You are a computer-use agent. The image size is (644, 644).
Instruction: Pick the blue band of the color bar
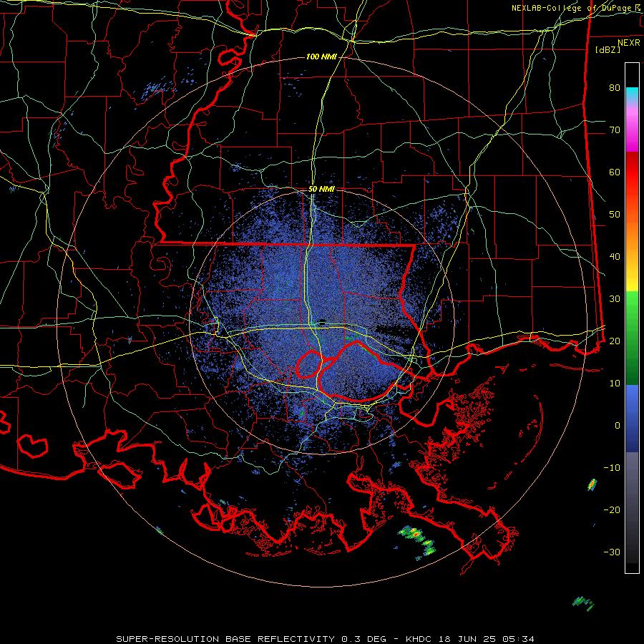pos(632,418)
